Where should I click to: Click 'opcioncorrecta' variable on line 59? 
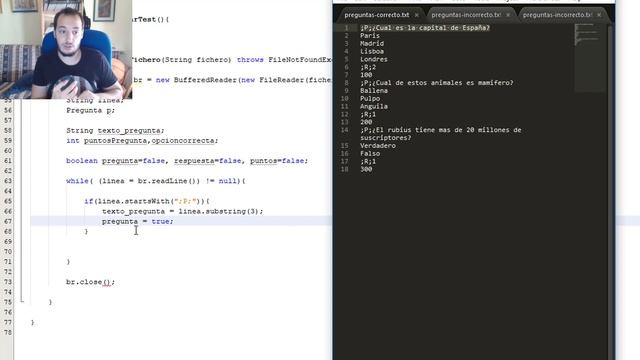(184, 140)
